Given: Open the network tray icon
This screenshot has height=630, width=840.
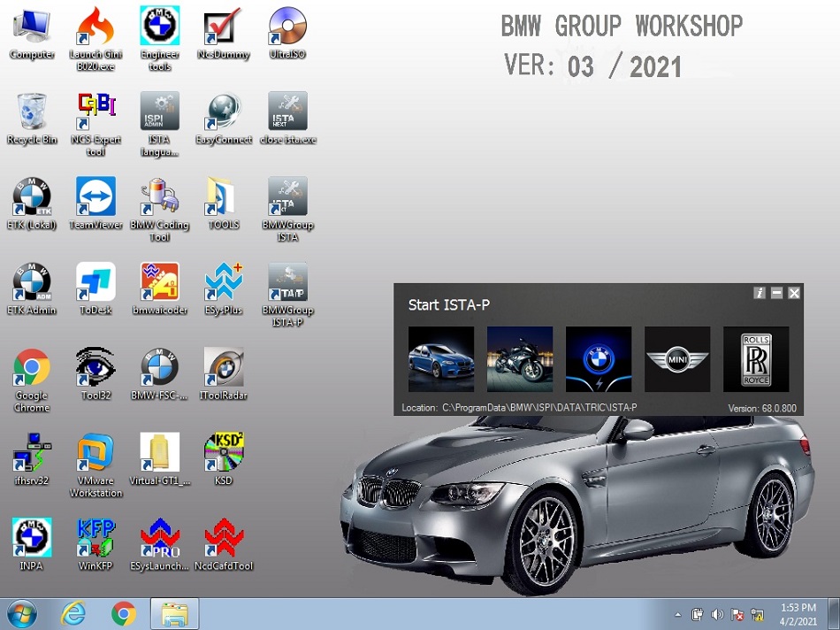Looking at the screenshot, I should coord(757,614).
